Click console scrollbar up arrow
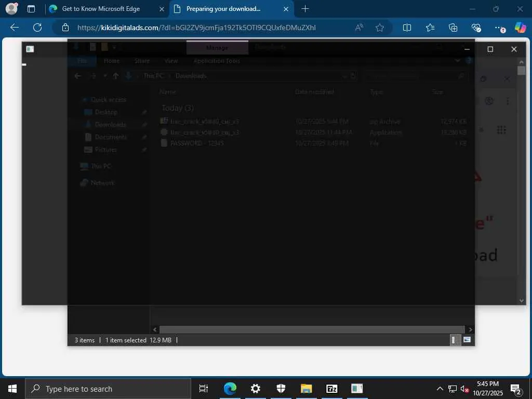The width and height of the screenshot is (532, 399). pos(522,62)
